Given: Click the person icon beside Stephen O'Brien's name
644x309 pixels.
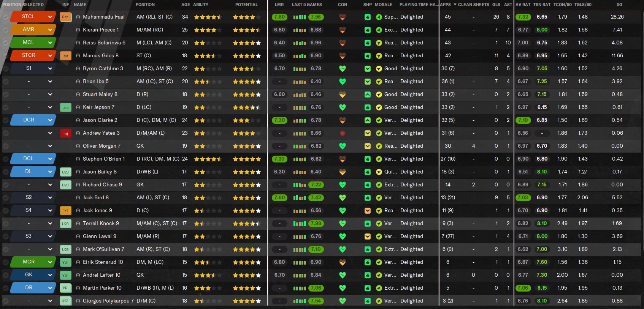Looking at the screenshot, I should click(78, 159).
